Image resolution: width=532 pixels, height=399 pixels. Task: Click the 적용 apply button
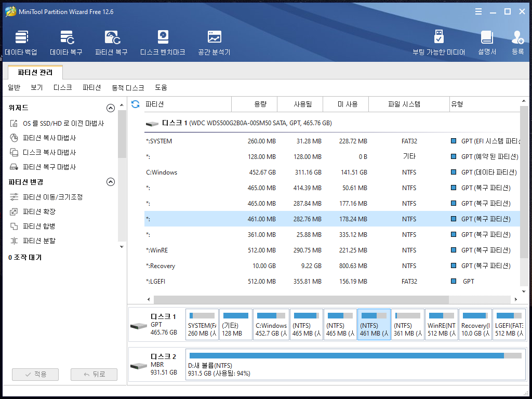click(x=35, y=374)
